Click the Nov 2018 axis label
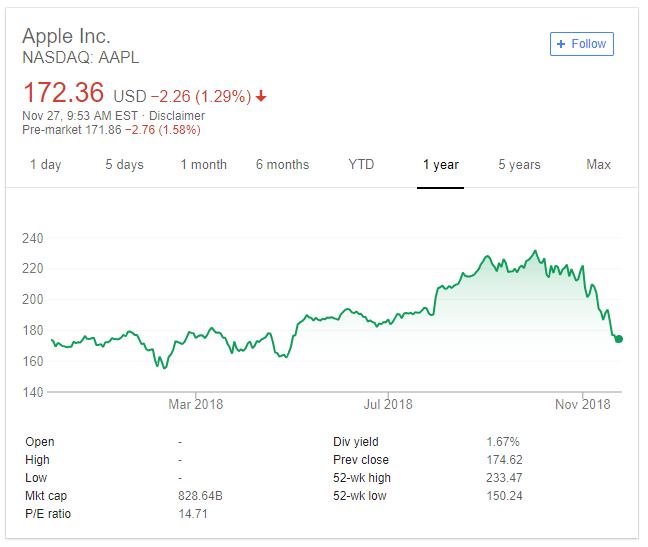648x547 pixels. point(583,404)
